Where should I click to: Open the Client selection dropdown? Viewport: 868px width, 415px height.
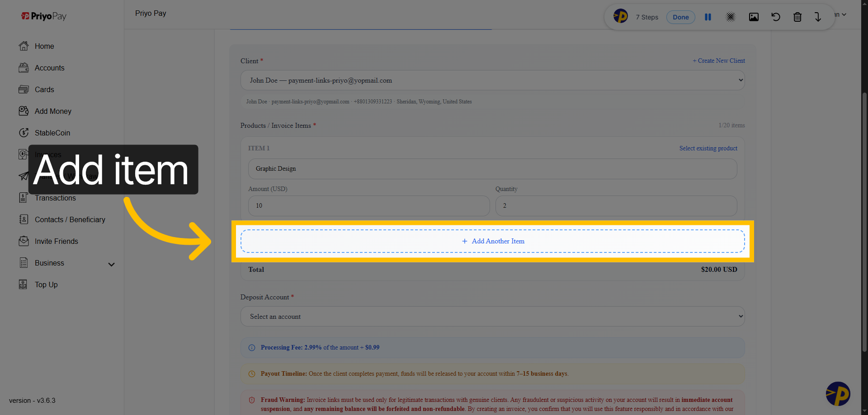(492, 80)
